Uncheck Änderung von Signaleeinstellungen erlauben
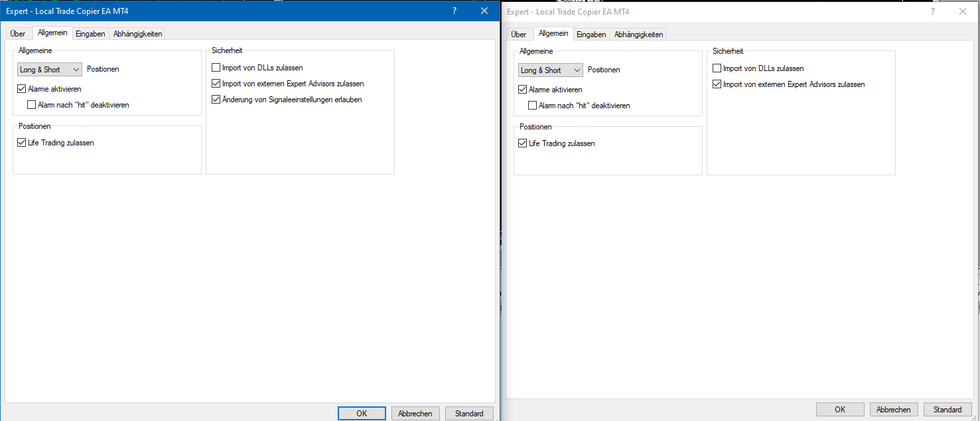This screenshot has width=980, height=421. pyautogui.click(x=216, y=100)
